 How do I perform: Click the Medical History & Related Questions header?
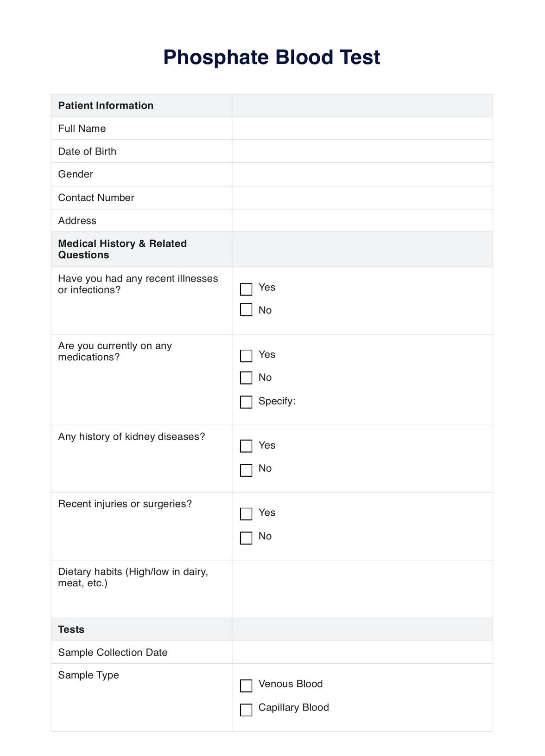click(122, 249)
